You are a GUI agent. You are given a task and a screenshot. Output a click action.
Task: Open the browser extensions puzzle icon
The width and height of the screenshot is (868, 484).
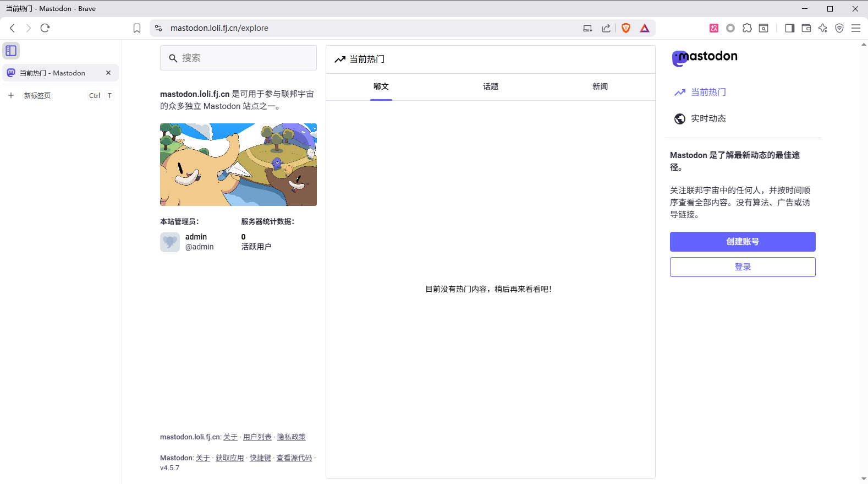pyautogui.click(x=747, y=28)
